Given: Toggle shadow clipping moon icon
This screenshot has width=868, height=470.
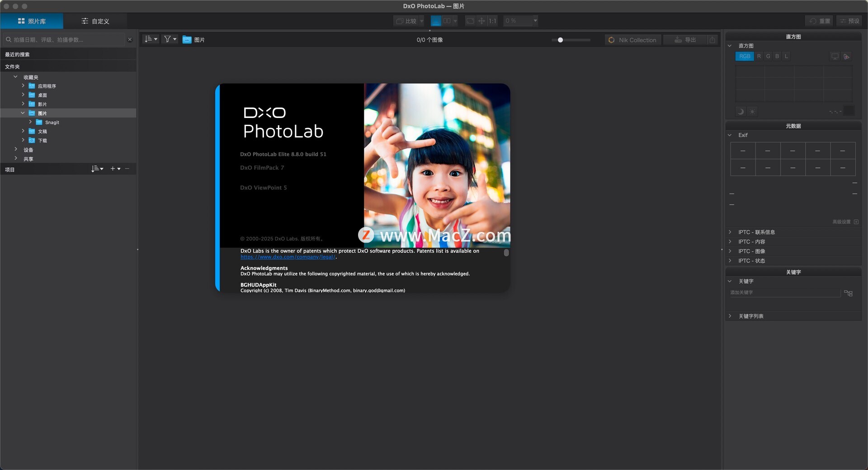Looking at the screenshot, I should [x=741, y=111].
